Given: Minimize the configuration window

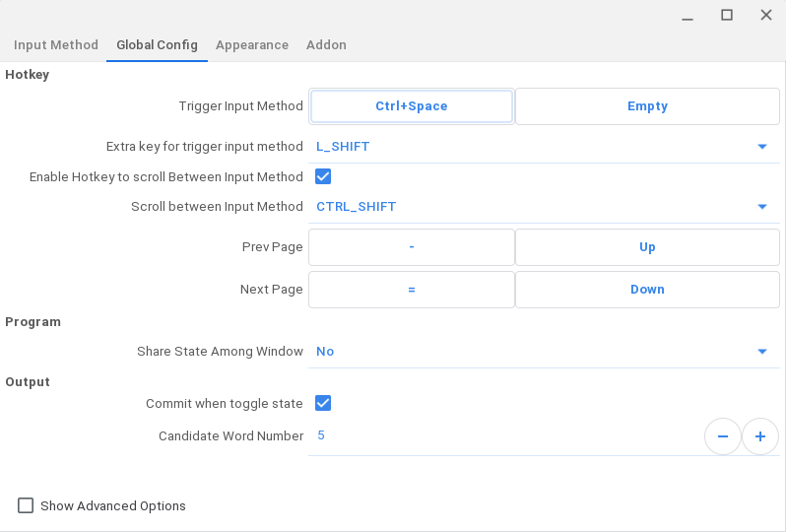Looking at the screenshot, I should click(688, 15).
